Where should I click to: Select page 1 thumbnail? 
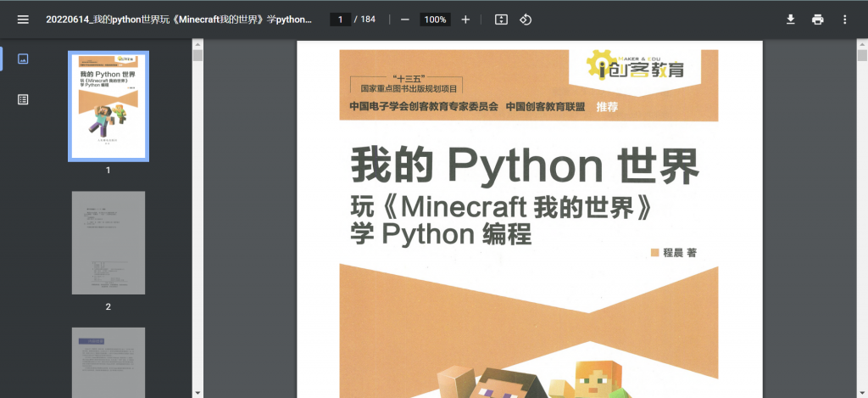coord(108,106)
